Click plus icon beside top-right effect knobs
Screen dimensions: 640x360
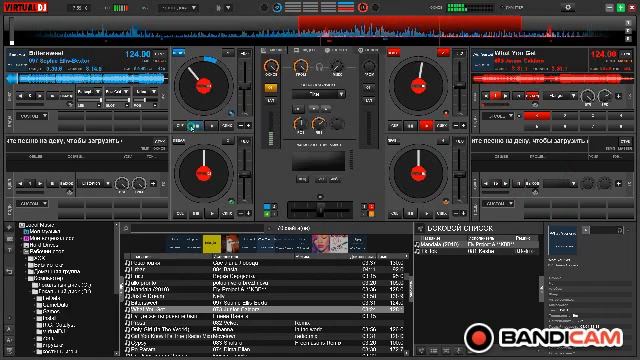tap(618, 96)
